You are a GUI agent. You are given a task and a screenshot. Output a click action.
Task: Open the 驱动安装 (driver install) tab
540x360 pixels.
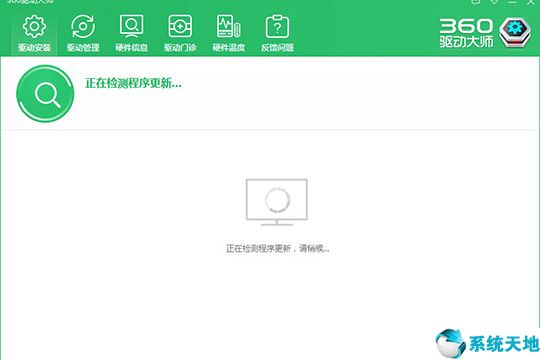coord(34,34)
